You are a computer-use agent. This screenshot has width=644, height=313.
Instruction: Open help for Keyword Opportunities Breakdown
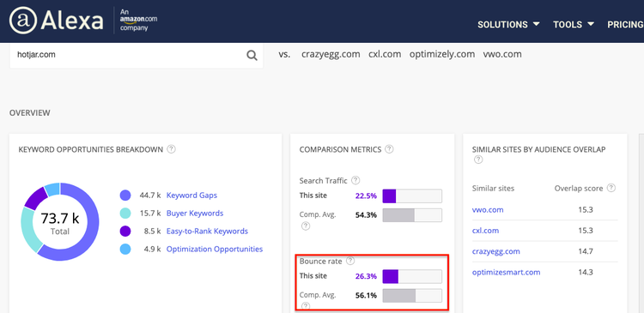point(172,149)
